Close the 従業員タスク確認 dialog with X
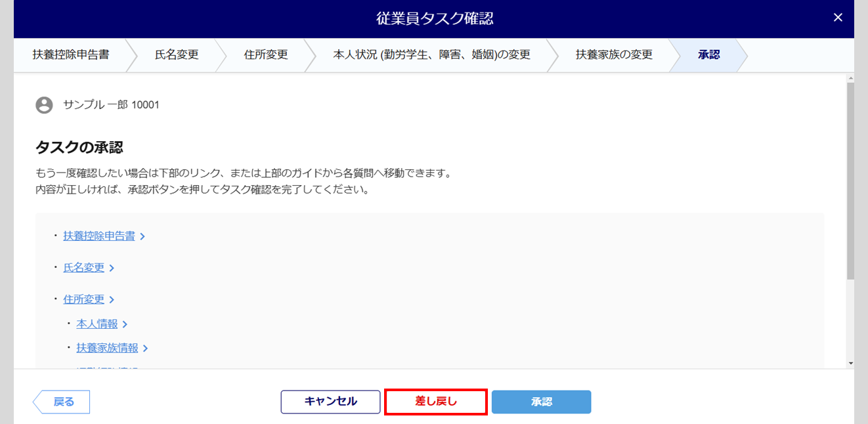 (x=838, y=18)
